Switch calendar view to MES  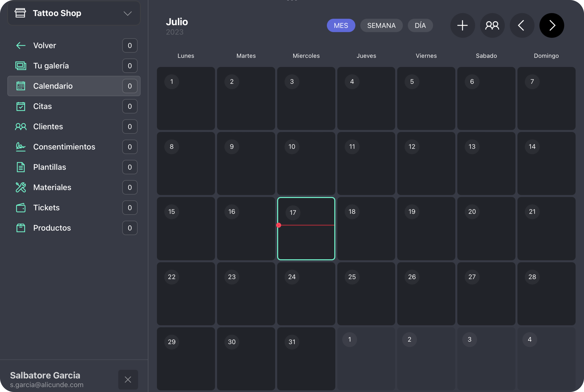click(341, 26)
